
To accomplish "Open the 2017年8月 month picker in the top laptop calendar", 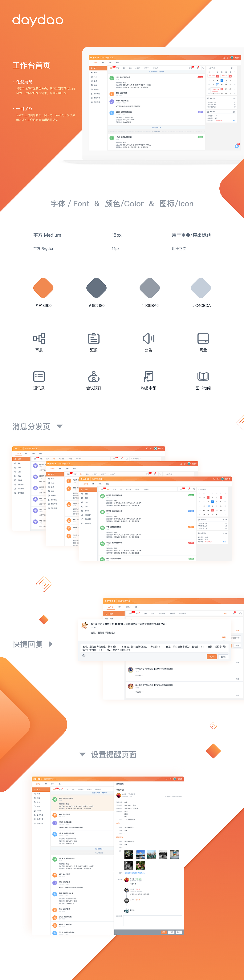I will pos(212,68).
